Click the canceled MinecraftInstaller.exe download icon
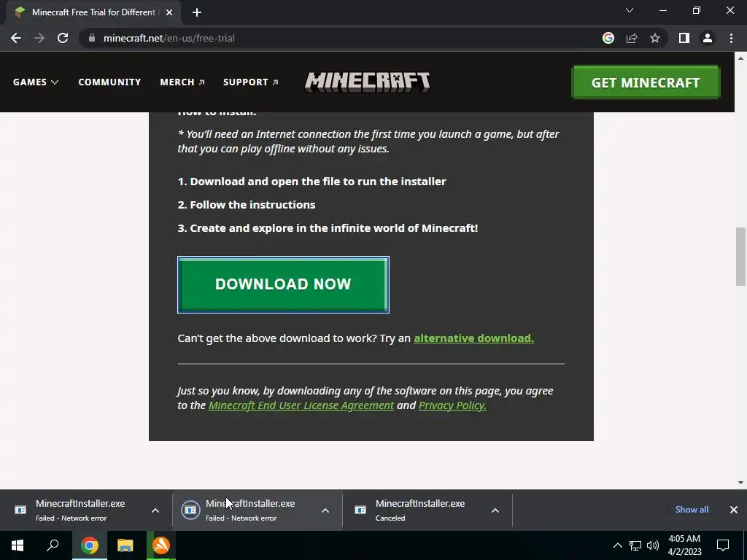This screenshot has width=747, height=560. click(360, 510)
